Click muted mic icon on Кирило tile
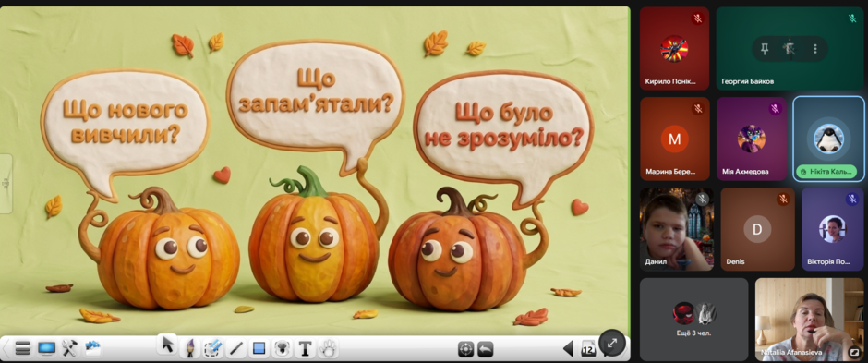Screen dimensions: 868x363 click(697, 18)
